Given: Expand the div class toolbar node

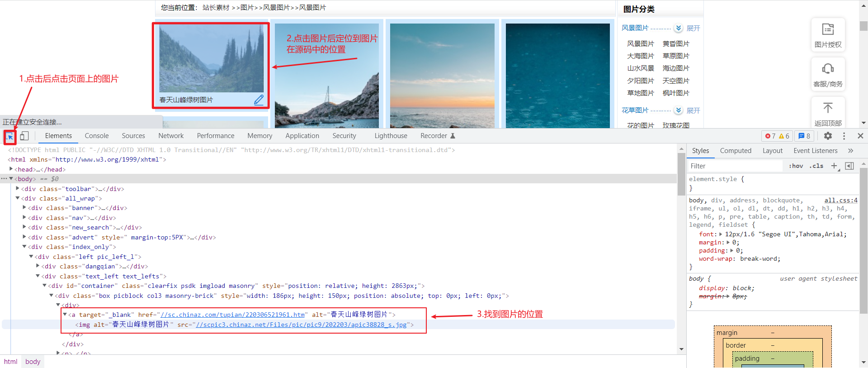Looking at the screenshot, I should point(18,188).
